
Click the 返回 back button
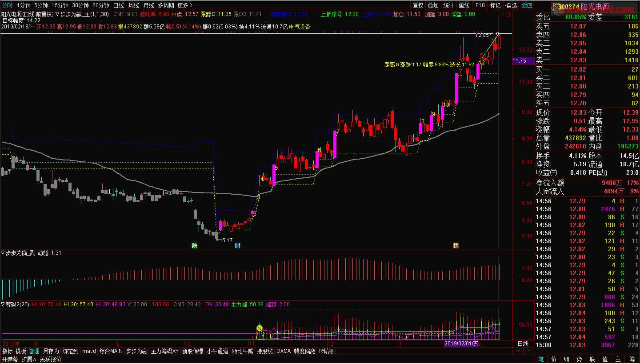tap(527, 5)
